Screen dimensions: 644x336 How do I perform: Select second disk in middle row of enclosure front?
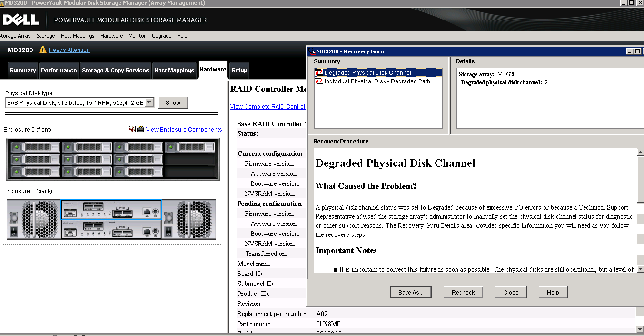click(x=87, y=159)
